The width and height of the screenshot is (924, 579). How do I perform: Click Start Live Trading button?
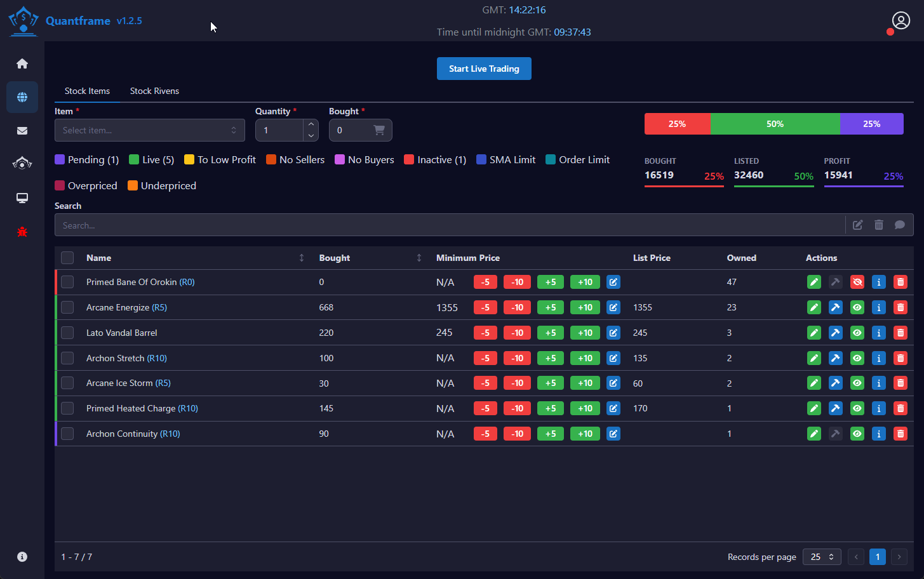(484, 69)
